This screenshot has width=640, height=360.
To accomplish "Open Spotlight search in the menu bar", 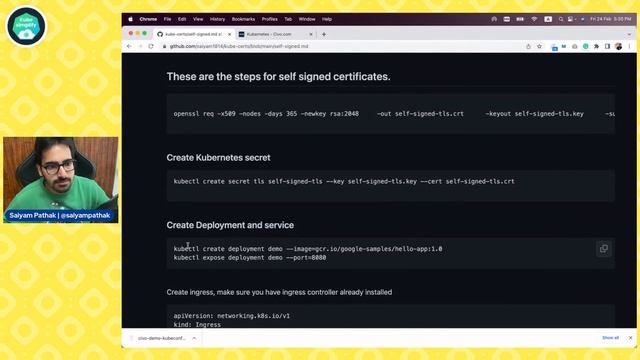I will pos(561,19).
